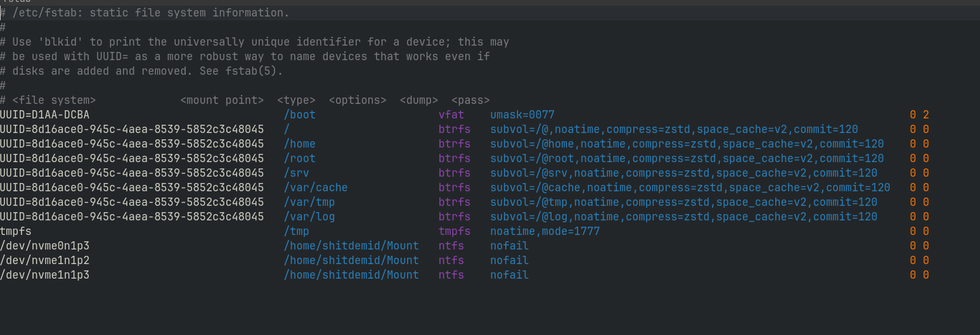
Task: Click the /root mount point
Action: point(300,158)
